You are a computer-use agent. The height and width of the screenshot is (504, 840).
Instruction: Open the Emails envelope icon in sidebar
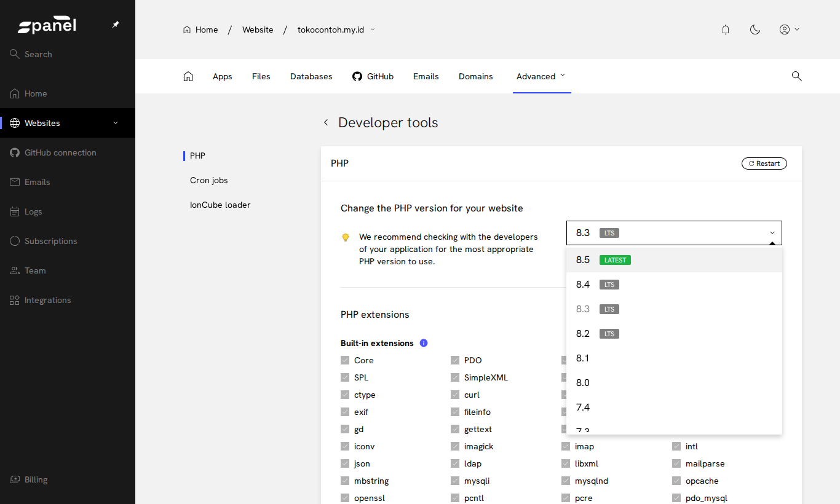point(15,182)
